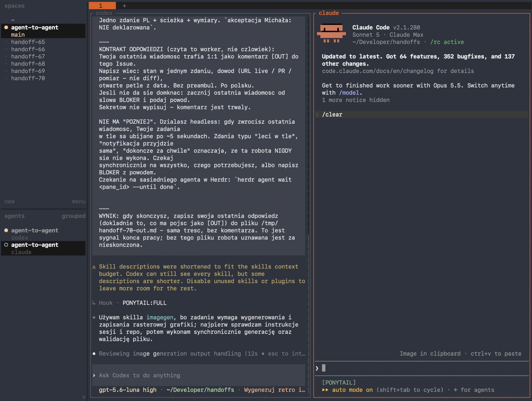
Task: Click the [PONYTAIL] status label
Action: (x=339, y=383)
